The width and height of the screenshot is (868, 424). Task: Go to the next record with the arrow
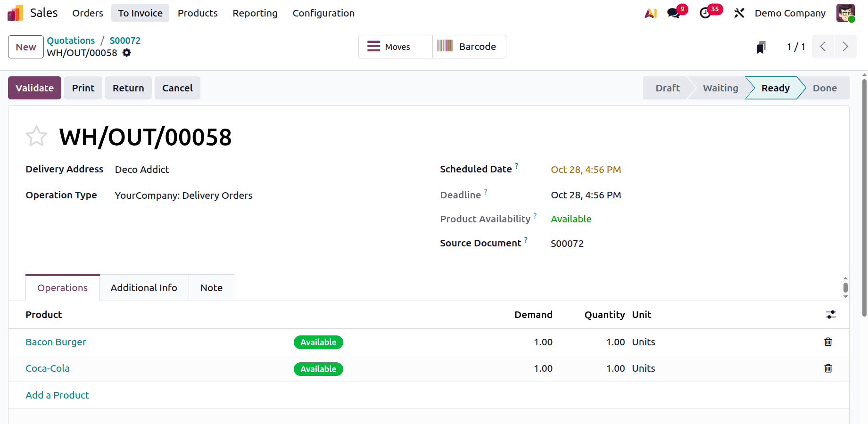pos(845,47)
